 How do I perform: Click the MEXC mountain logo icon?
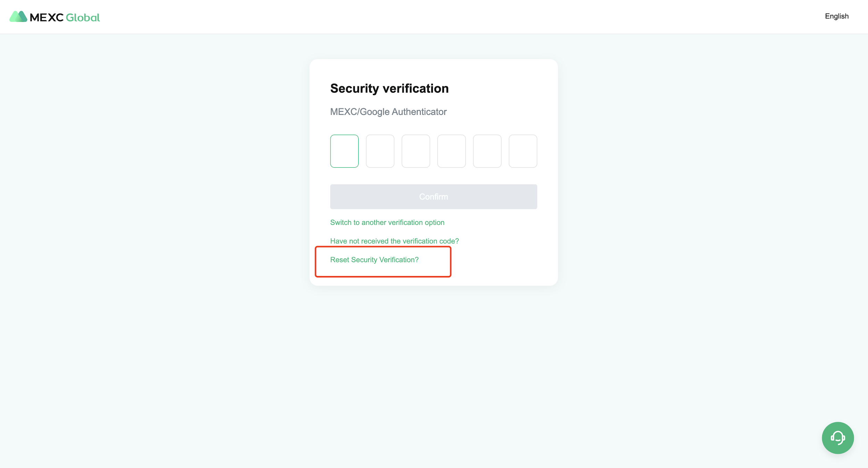point(18,17)
